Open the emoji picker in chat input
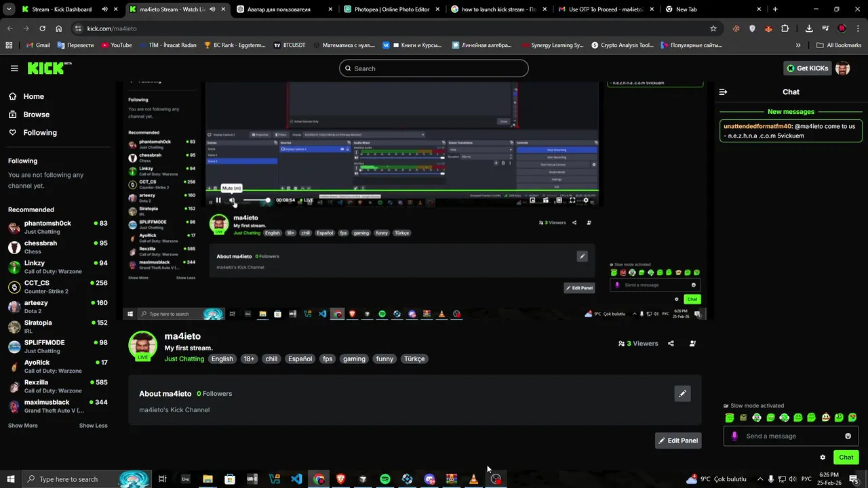868x488 pixels. [x=848, y=436]
